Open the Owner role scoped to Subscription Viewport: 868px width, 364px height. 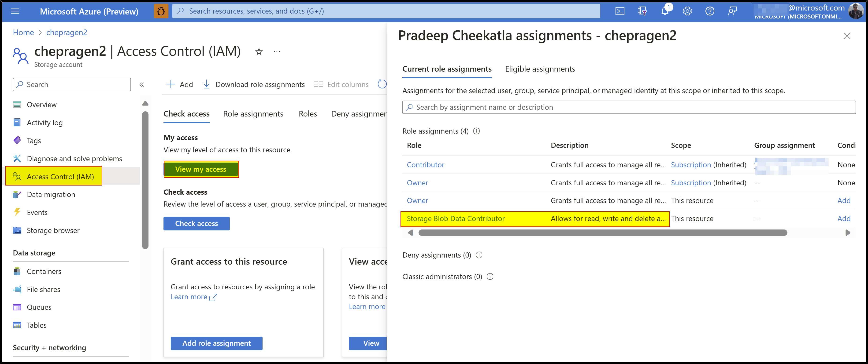(x=417, y=183)
